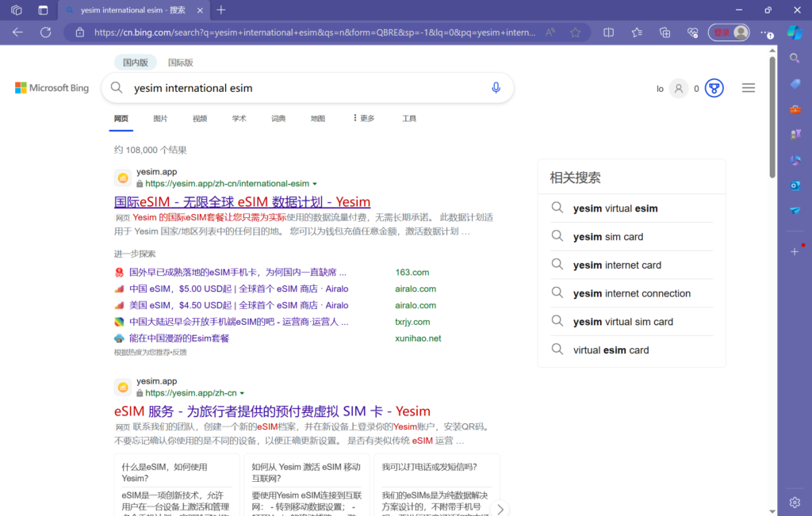Open sidebar shopping tag icon

[x=795, y=83]
